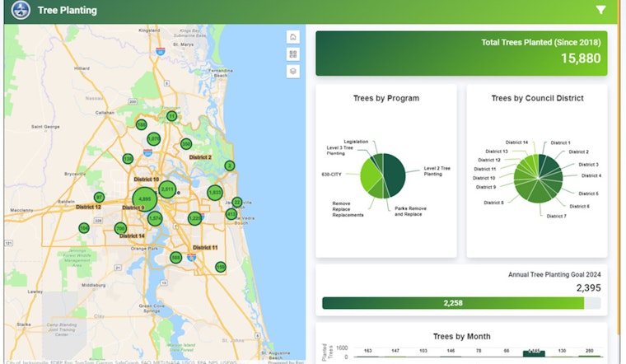Click the District 1 pie label
The height and width of the screenshot is (364, 626).
pyautogui.click(x=561, y=142)
